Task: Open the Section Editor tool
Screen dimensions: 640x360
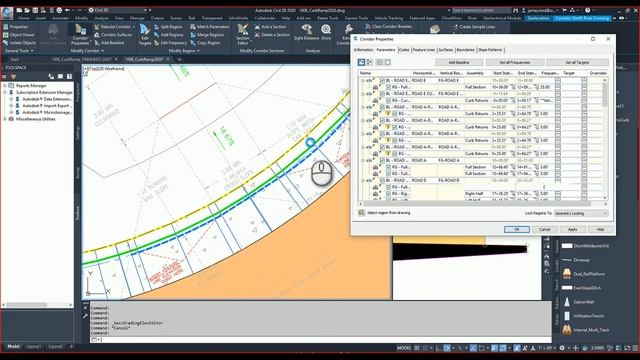Action: click(243, 34)
